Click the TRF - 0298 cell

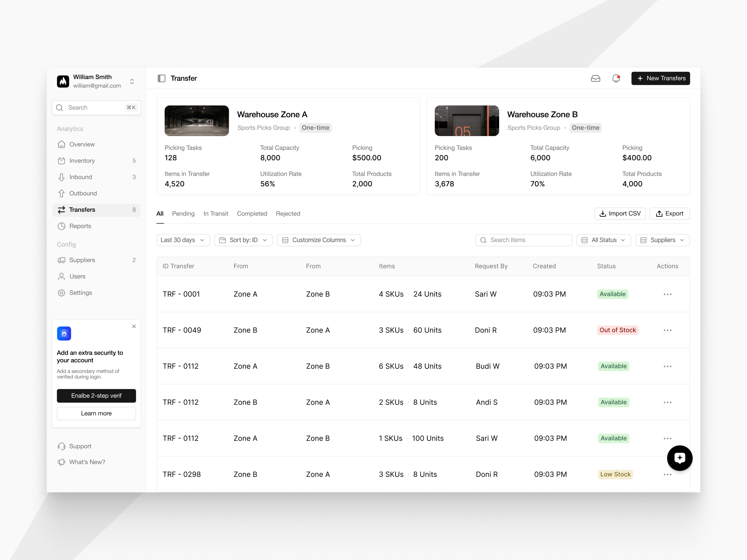(182, 474)
